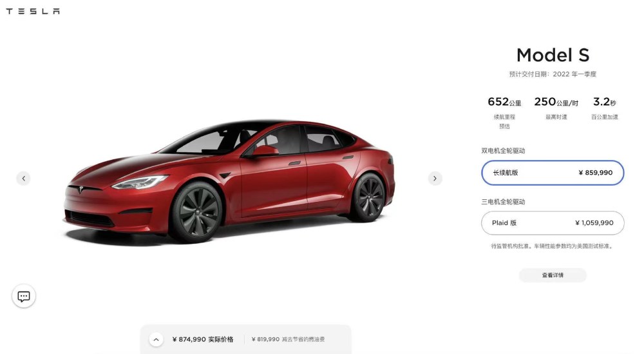
Task: Select the 长续航版 ¥859,990 option
Action: click(553, 173)
